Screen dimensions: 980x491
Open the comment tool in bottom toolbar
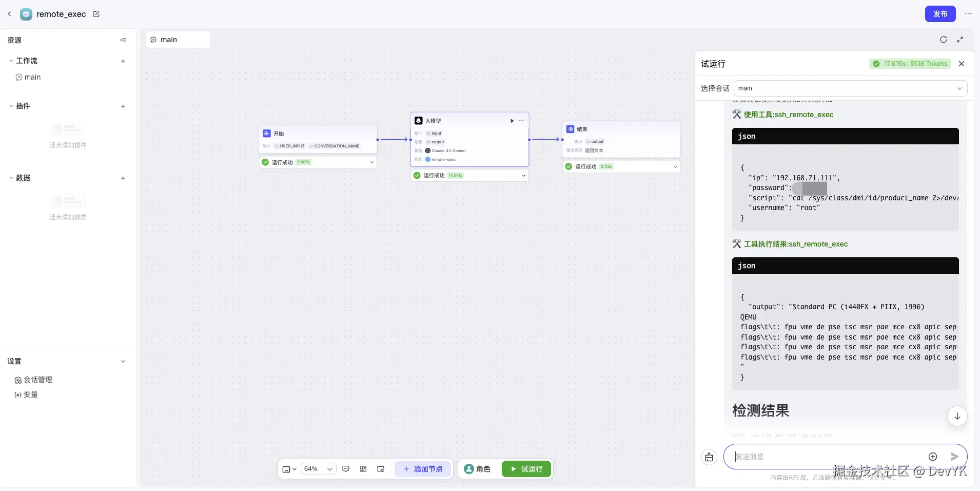click(346, 469)
